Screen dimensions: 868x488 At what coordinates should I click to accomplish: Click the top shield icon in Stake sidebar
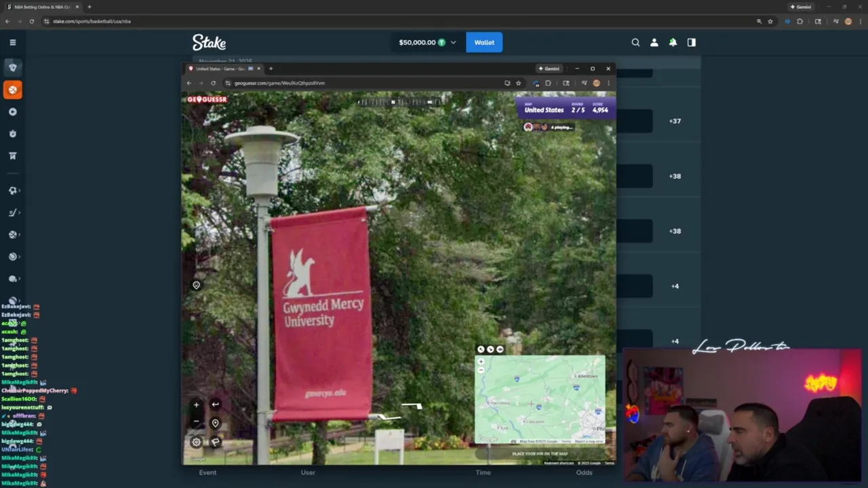click(12, 67)
